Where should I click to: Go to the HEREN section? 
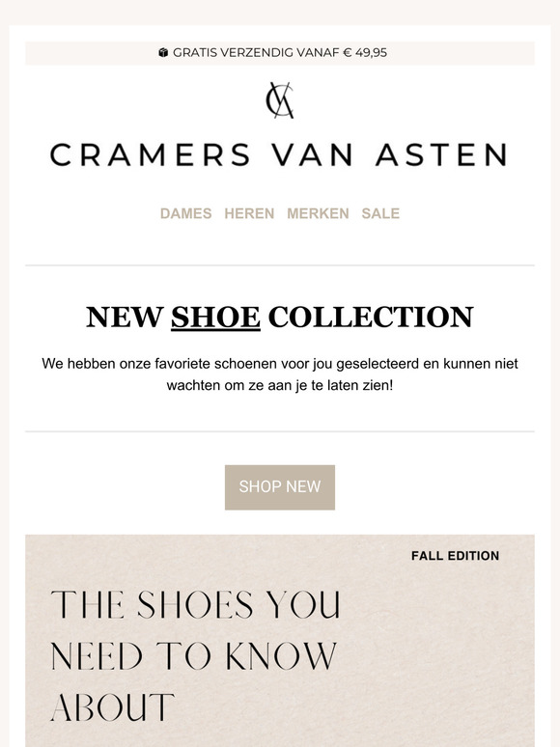[x=249, y=213]
